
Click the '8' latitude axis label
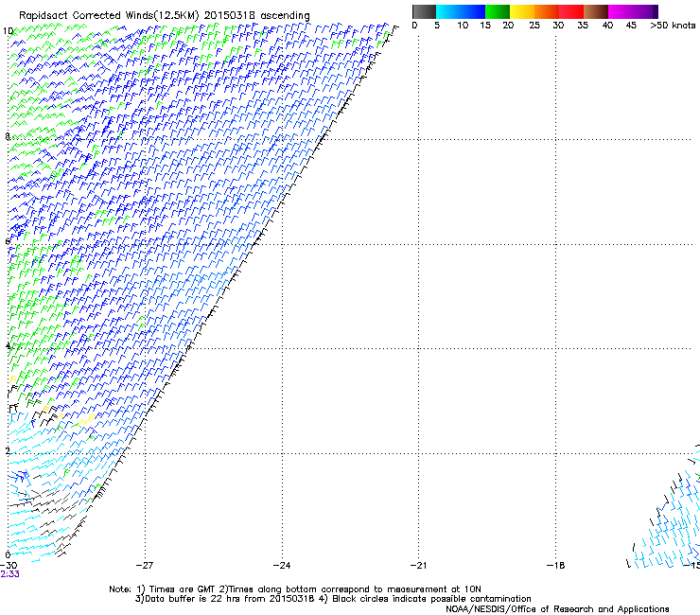click(8, 136)
